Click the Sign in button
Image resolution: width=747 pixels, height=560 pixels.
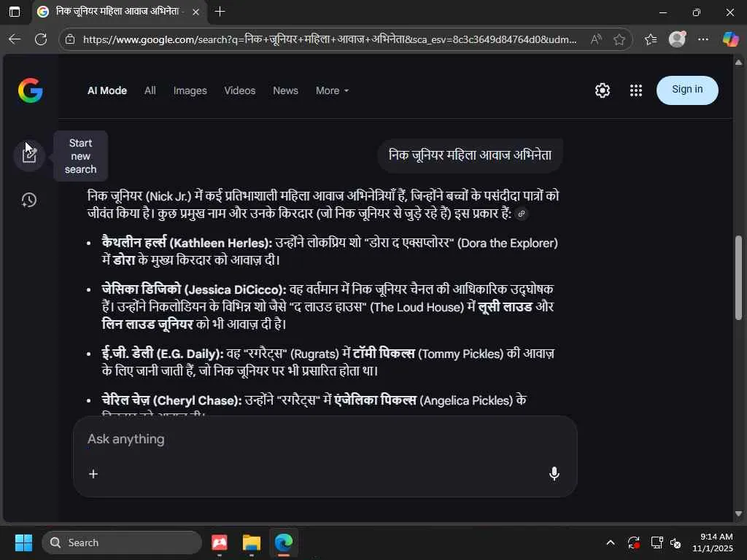687,90
